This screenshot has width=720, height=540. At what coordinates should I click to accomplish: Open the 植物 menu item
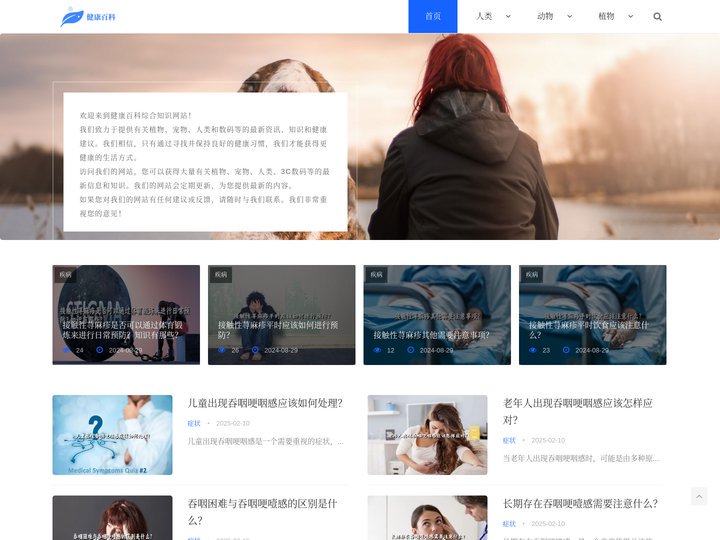[x=606, y=17]
